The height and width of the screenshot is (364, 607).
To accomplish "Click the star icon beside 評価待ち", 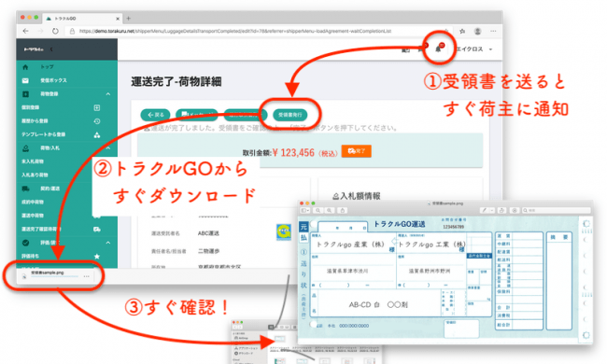I will (97, 256).
